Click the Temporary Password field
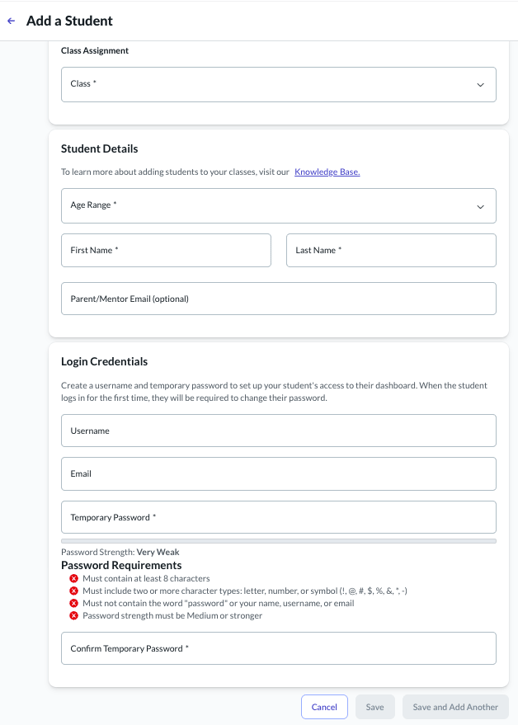Viewport: 518px width, 725px height. point(278,517)
